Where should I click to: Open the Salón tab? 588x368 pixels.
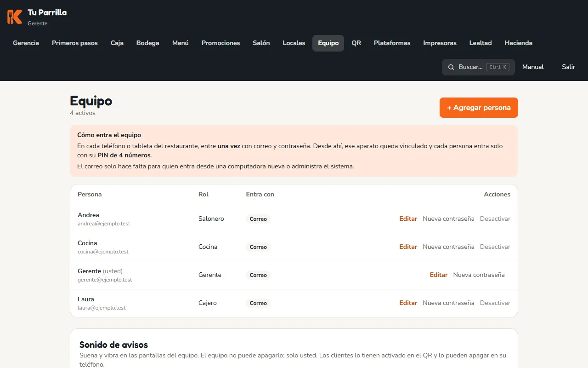pyautogui.click(x=261, y=43)
